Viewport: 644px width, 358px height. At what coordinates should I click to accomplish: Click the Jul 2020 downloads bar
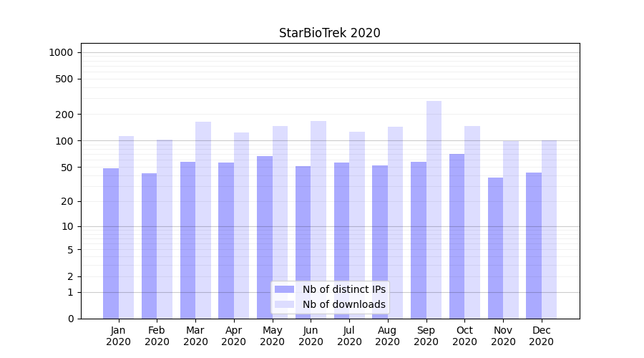click(357, 225)
